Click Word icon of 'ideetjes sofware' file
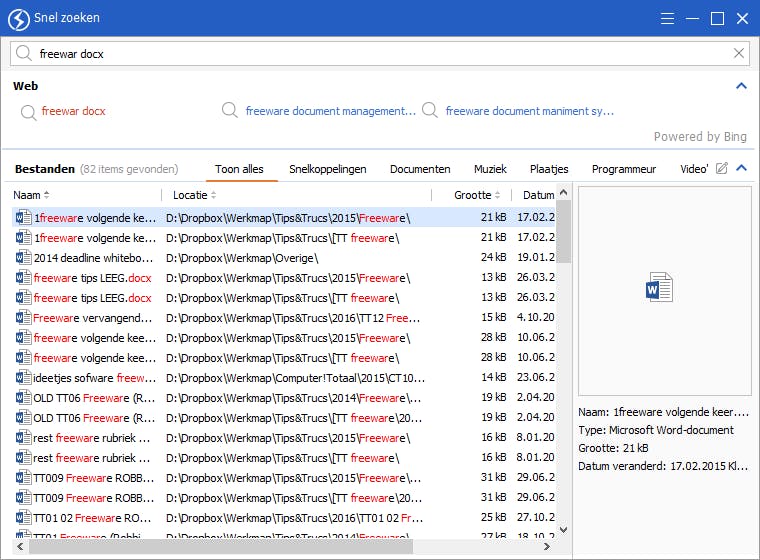Screen dimensions: 760x560 (x=23, y=378)
